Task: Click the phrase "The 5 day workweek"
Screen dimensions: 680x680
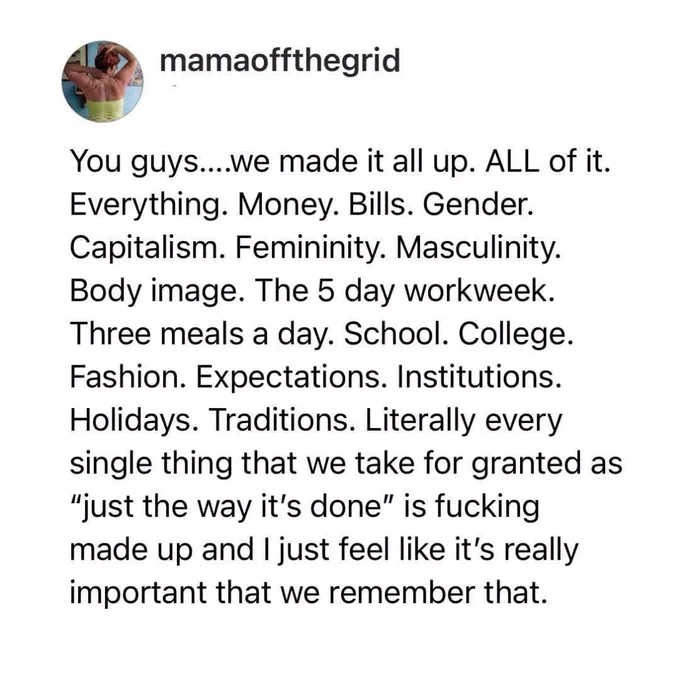Action: click(x=404, y=291)
